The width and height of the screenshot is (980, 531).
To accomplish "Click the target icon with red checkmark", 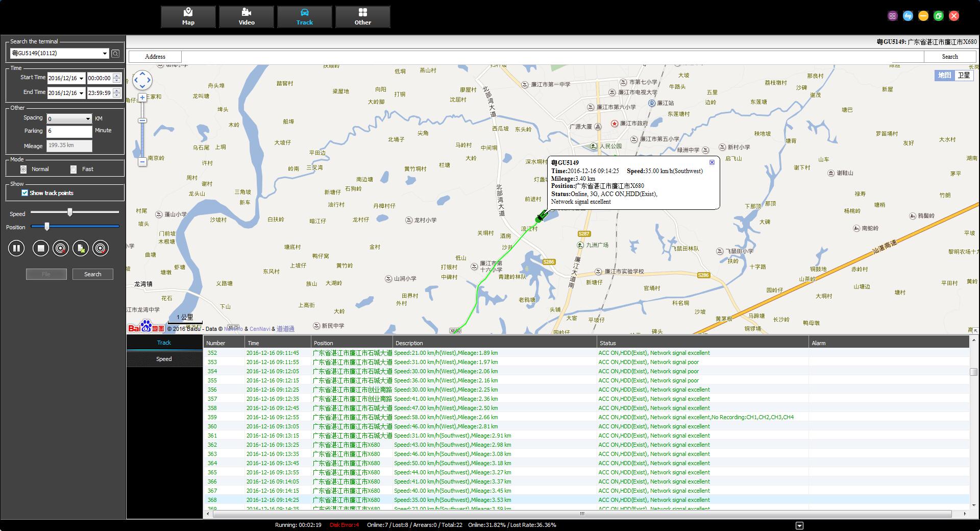I will coord(101,249).
